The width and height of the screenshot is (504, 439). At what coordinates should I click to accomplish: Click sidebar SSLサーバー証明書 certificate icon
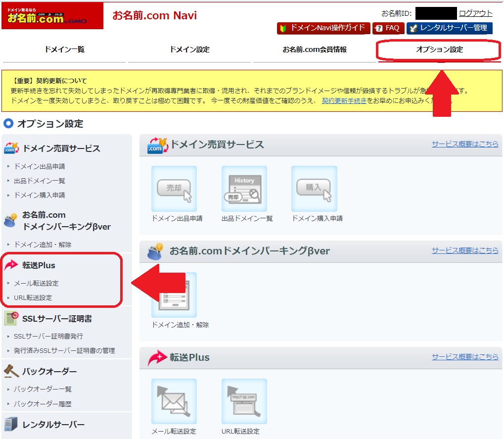[11, 318]
